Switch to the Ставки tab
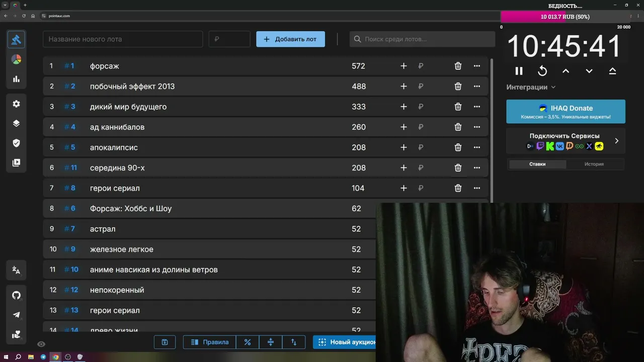This screenshot has height=362, width=644. [x=537, y=164]
